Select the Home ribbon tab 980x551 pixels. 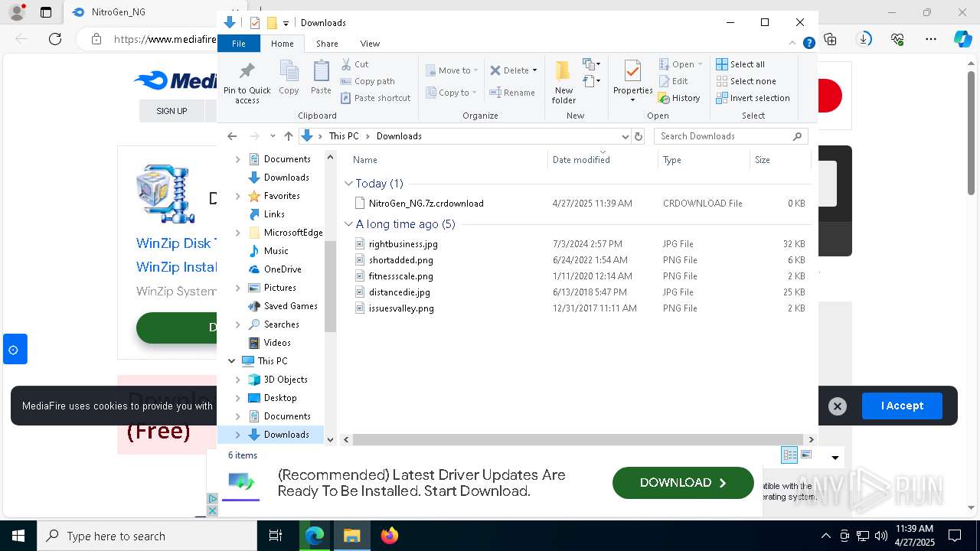[x=283, y=44]
